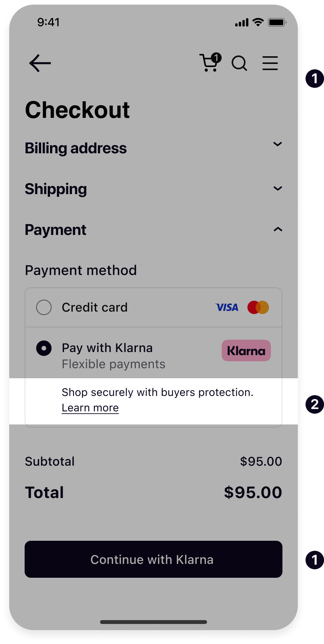Select the Credit card radio button

tap(44, 307)
